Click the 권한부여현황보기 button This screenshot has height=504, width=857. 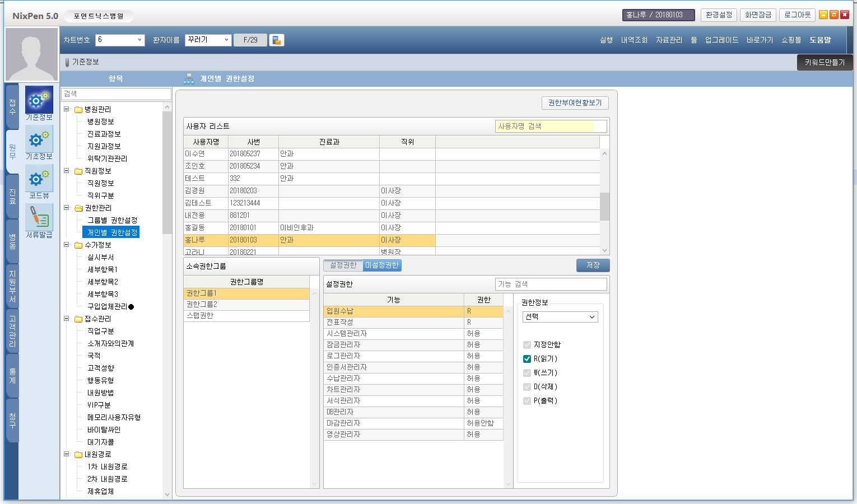[575, 103]
